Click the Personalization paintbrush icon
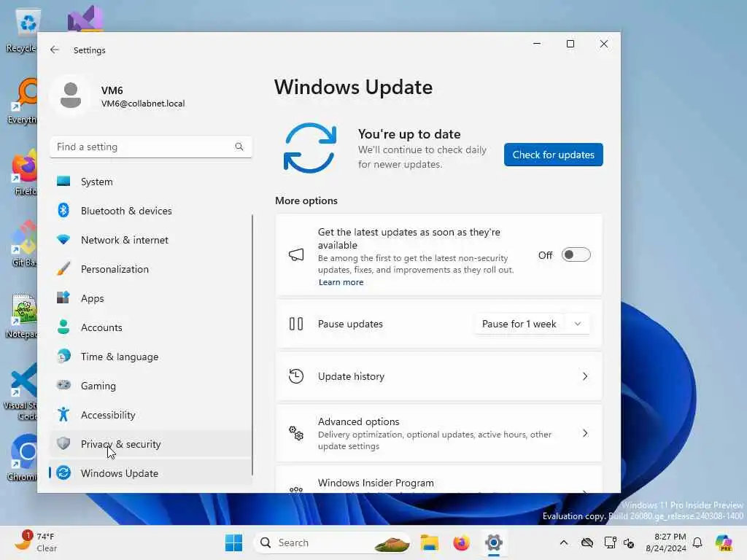 [x=63, y=268]
